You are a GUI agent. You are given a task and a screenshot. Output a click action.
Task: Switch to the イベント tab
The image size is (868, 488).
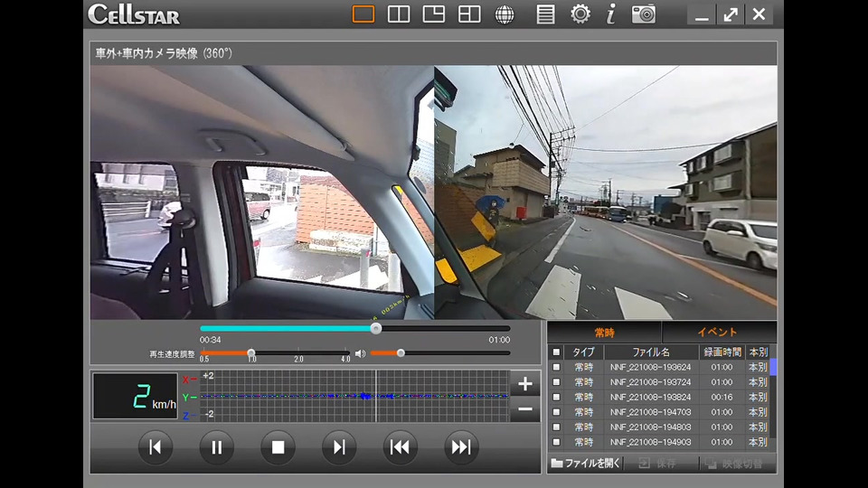pos(717,333)
